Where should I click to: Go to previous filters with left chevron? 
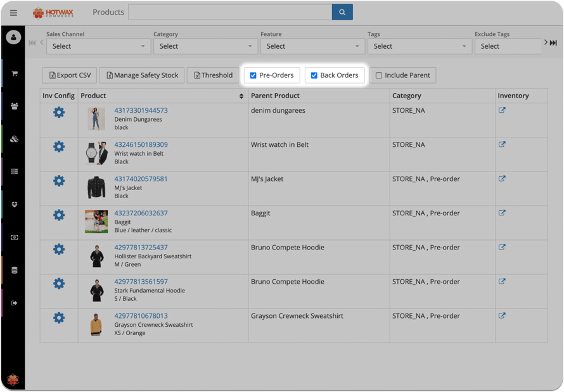[42, 42]
